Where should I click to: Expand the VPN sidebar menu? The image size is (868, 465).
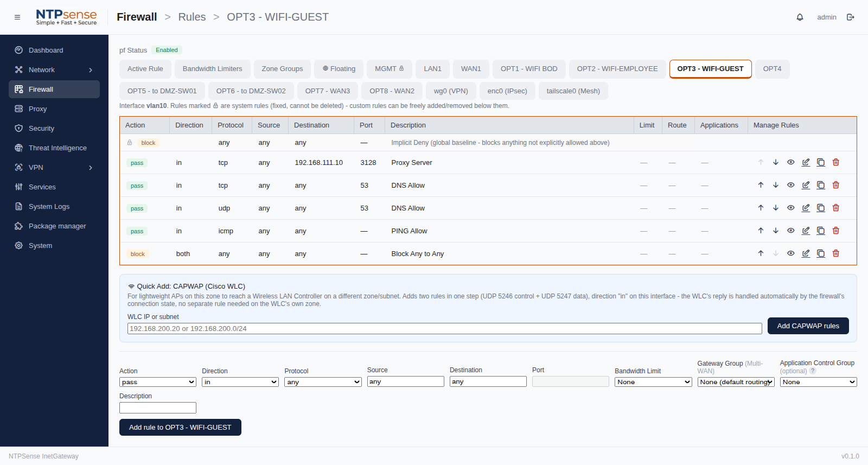(x=54, y=167)
